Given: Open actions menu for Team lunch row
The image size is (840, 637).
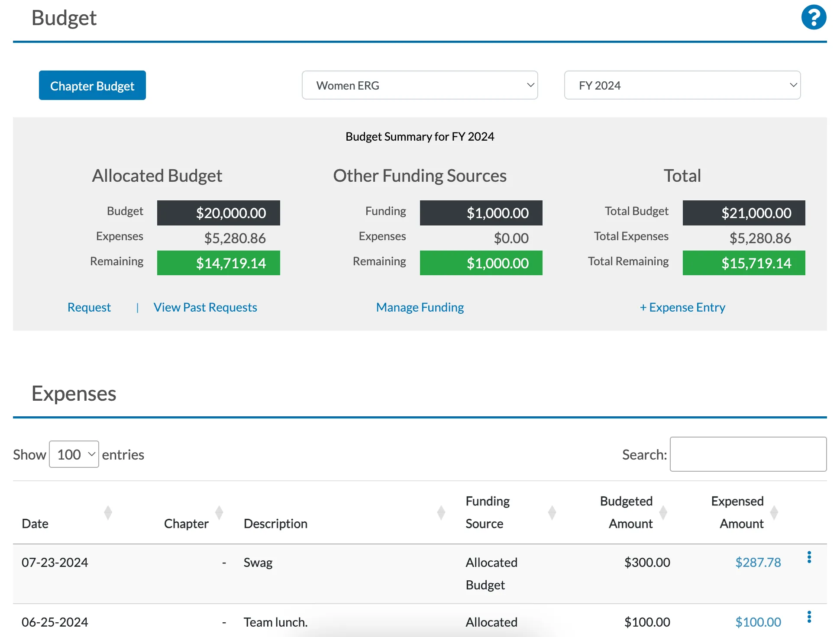Looking at the screenshot, I should pos(809,617).
